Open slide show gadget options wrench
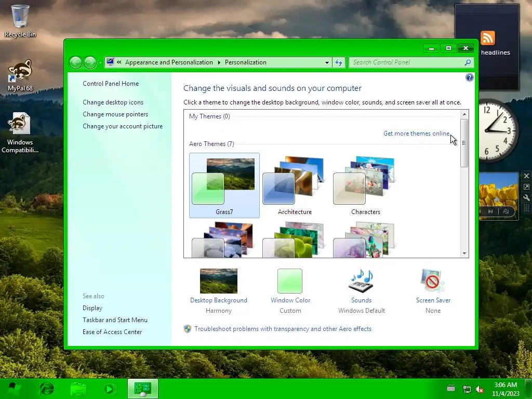 point(526,197)
